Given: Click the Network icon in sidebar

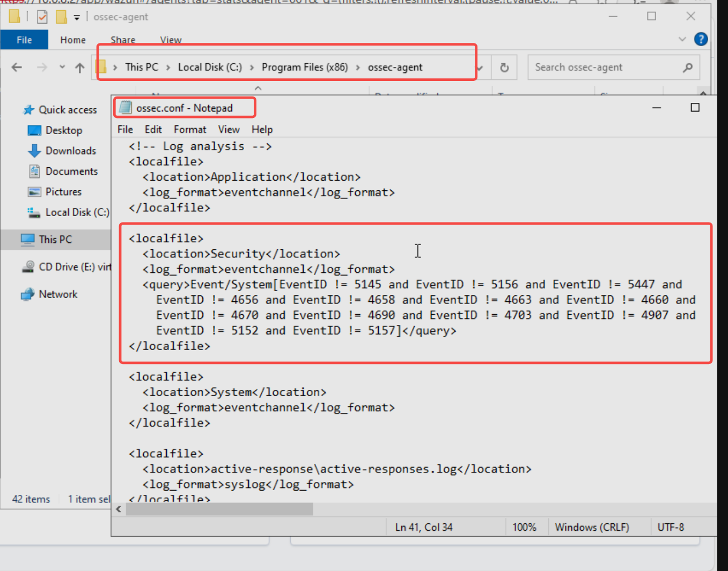Looking at the screenshot, I should [x=27, y=294].
